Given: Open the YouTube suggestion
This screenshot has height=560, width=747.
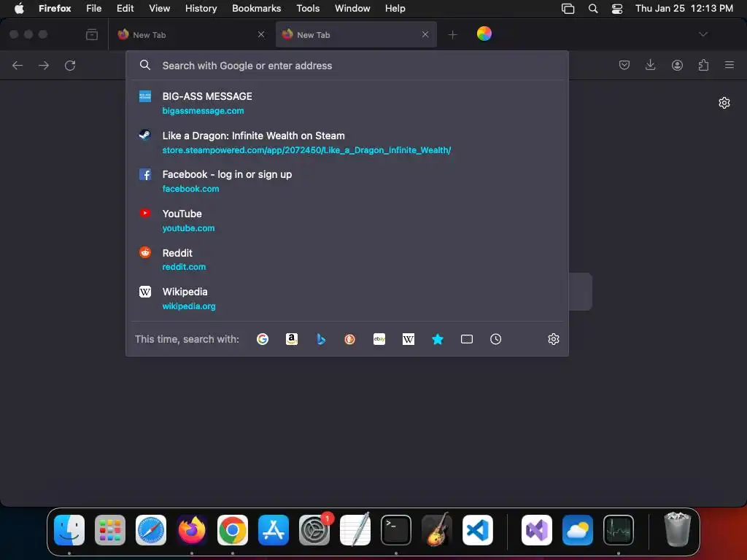Looking at the screenshot, I should click(x=347, y=220).
